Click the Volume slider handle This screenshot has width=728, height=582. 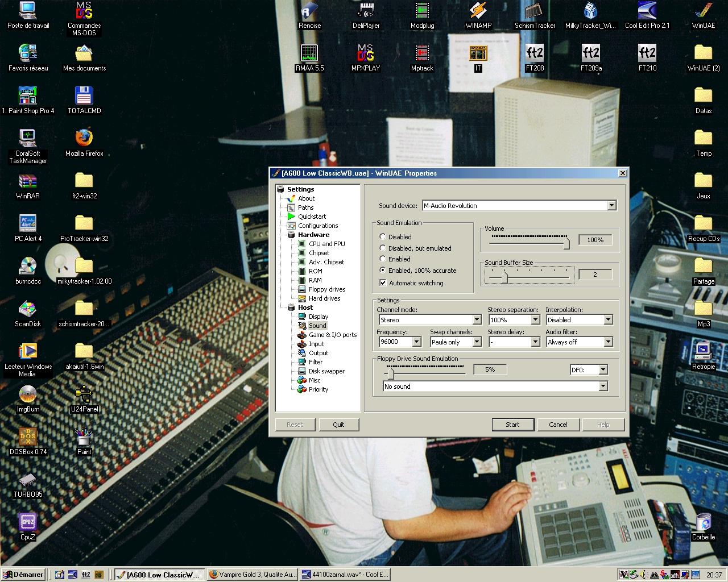566,243
